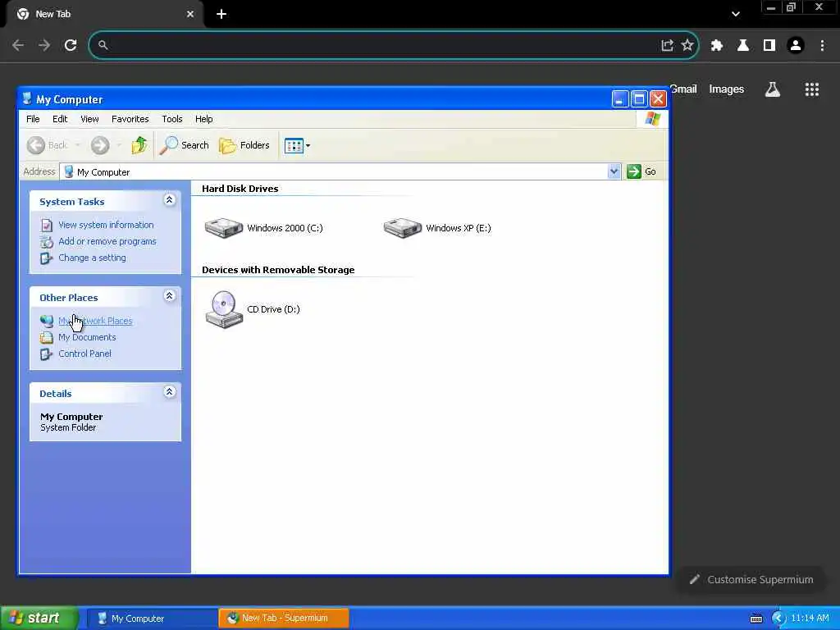Click the share page icon

tap(667, 45)
